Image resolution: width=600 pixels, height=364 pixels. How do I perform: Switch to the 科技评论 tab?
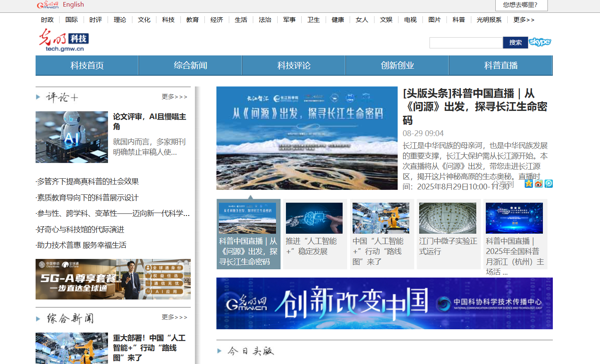point(294,65)
